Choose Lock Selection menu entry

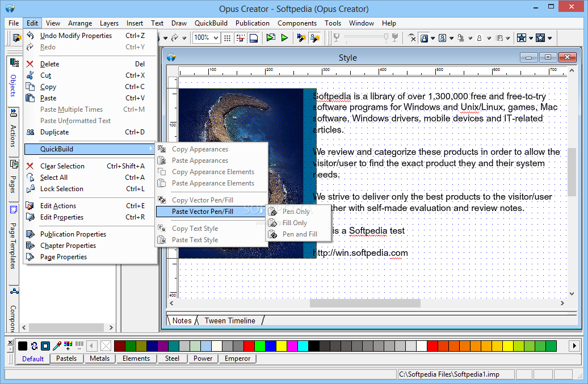click(x=90, y=189)
